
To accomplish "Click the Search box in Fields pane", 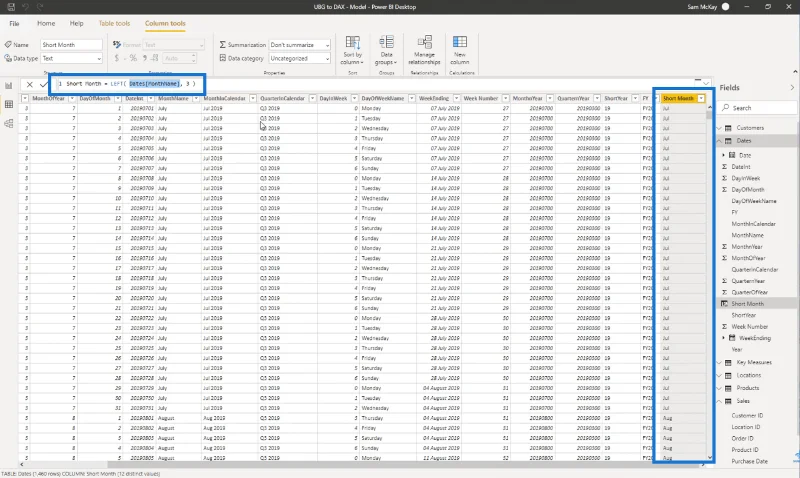I will (759, 108).
